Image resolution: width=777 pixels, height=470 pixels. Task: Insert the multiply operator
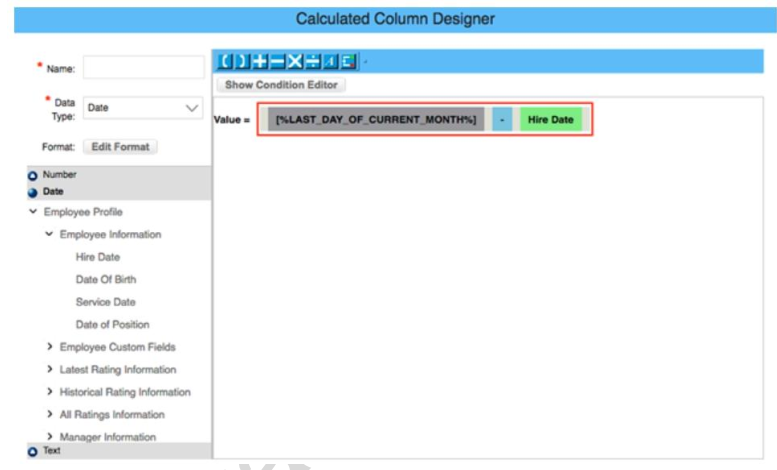pos(295,62)
